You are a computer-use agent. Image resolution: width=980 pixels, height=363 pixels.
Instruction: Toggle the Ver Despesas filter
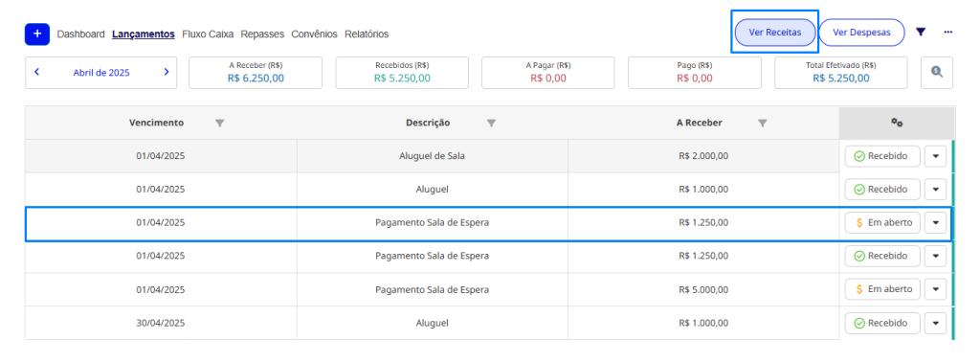pyautogui.click(x=861, y=33)
